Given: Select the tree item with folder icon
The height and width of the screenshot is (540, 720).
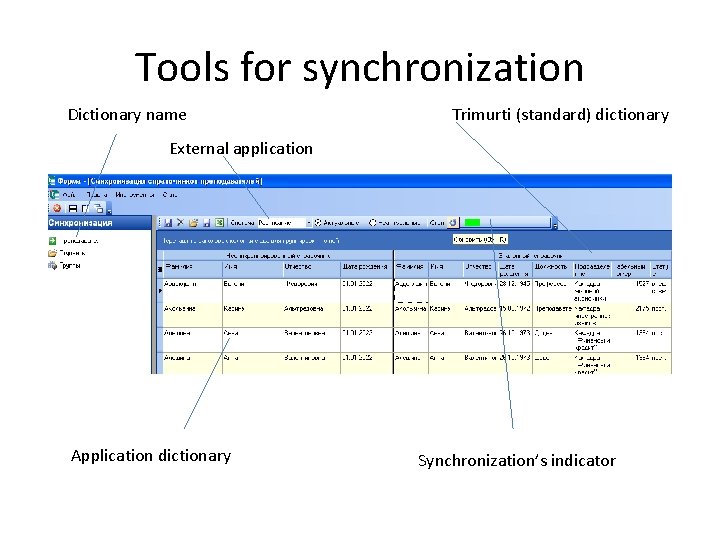Looking at the screenshot, I should [x=67, y=253].
